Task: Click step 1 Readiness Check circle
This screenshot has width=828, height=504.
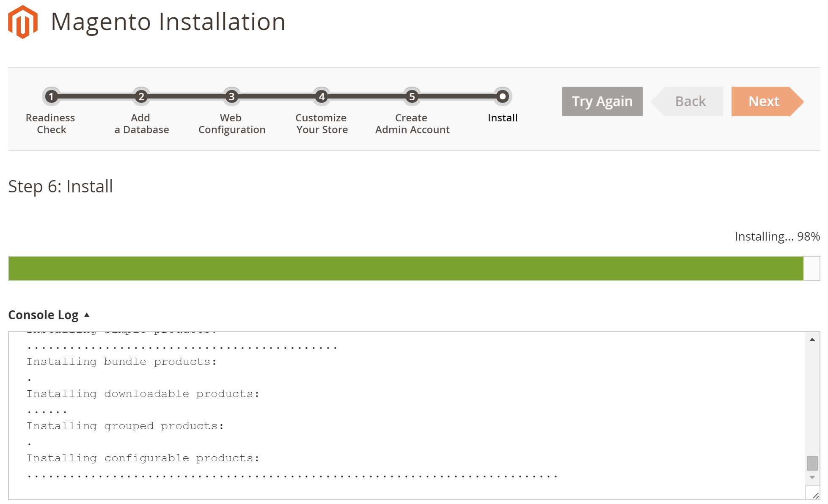Action: coord(51,97)
